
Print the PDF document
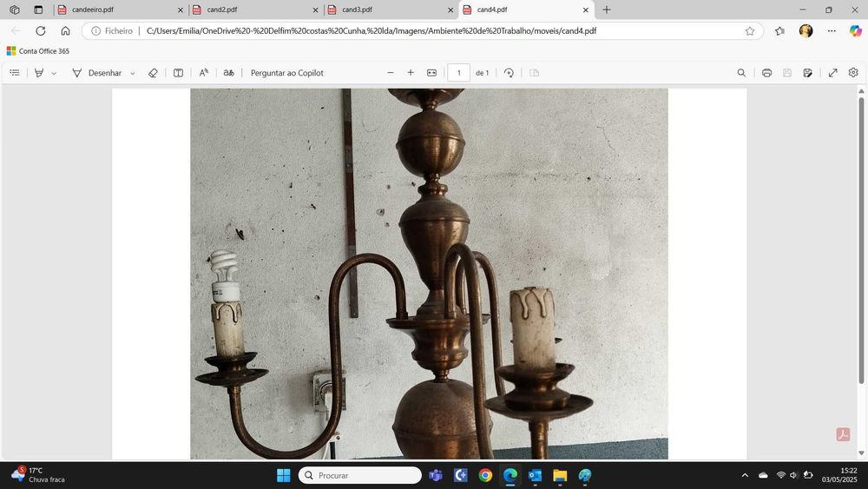[x=766, y=73]
